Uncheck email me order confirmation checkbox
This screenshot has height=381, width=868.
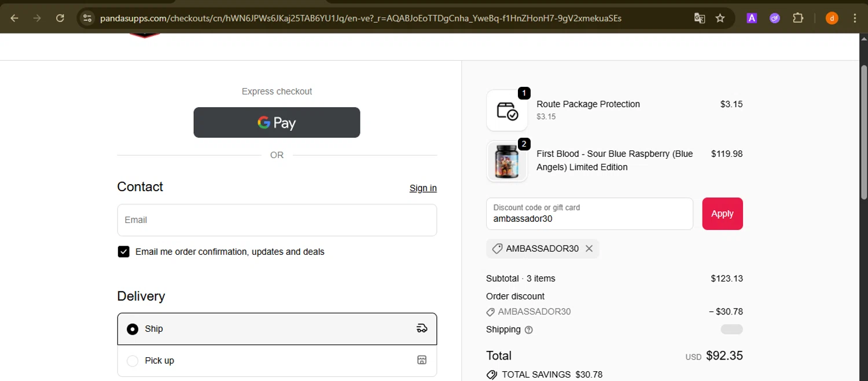click(123, 251)
